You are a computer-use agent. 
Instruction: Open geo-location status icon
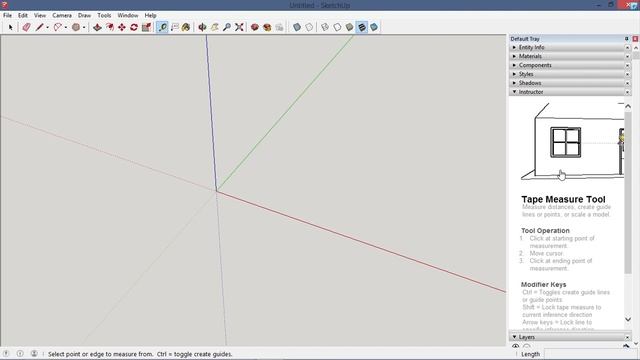pyautogui.click(x=6, y=353)
